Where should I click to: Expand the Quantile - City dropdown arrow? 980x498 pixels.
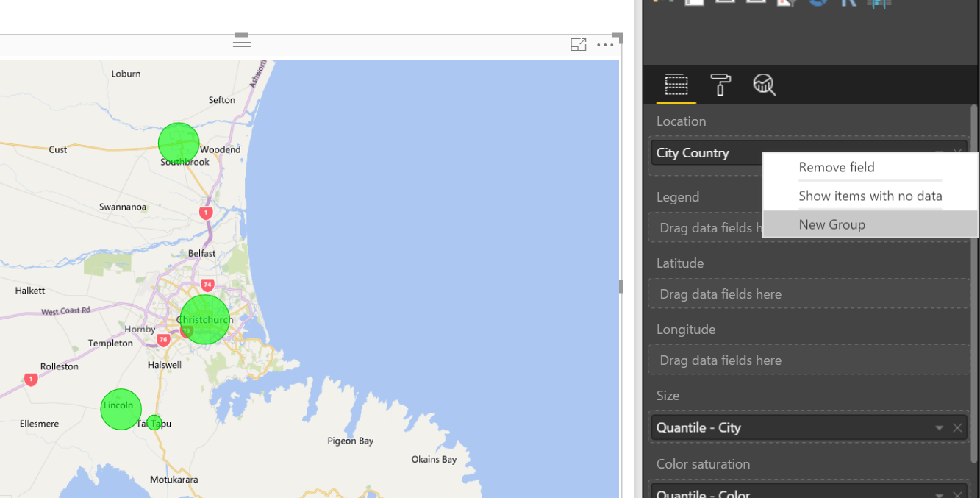[x=939, y=428]
